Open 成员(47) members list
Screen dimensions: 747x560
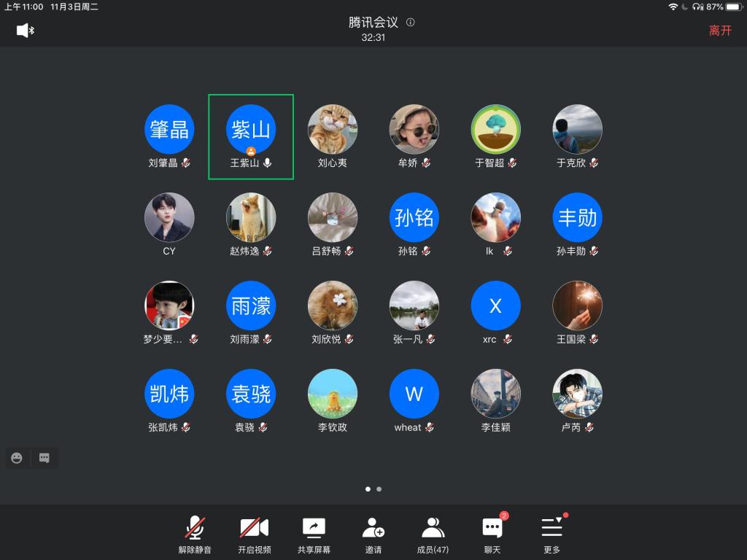pos(433,534)
